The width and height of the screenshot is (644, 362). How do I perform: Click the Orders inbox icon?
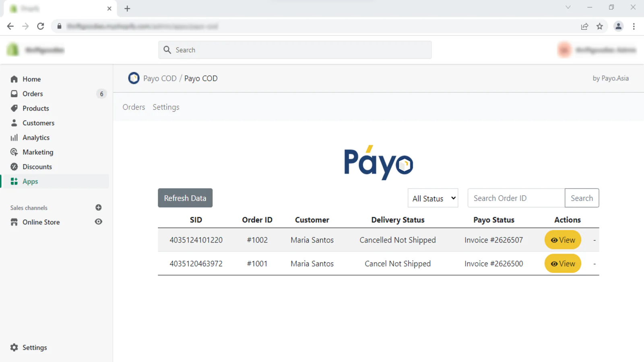[14, 94]
